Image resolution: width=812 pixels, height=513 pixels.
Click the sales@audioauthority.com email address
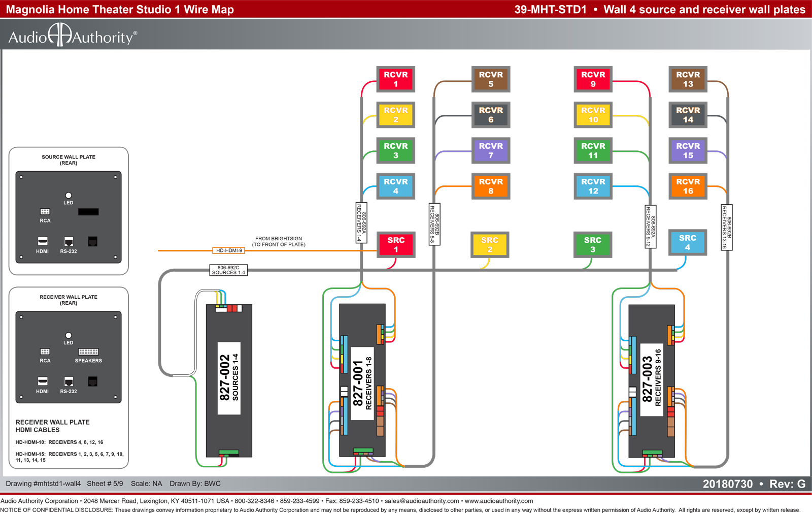click(x=422, y=501)
